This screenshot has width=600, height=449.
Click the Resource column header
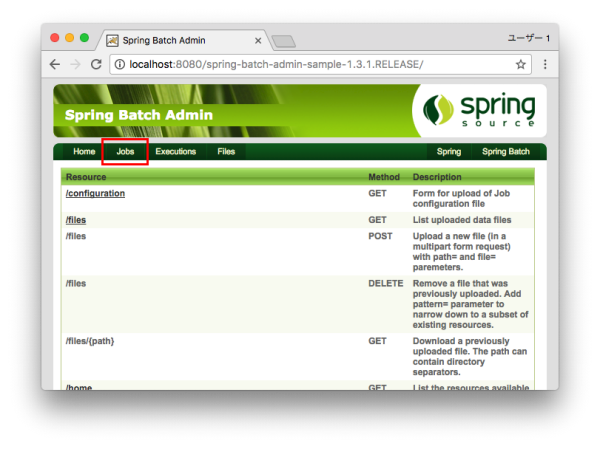86,177
